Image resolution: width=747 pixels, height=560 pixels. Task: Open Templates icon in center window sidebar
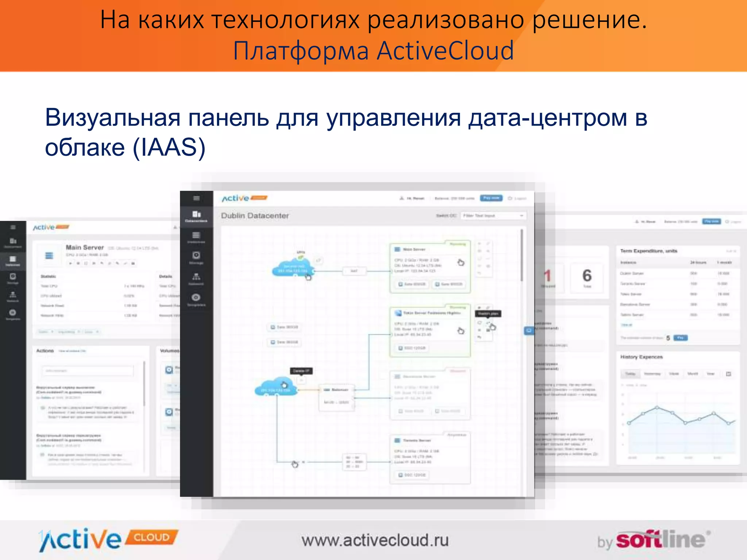[196, 300]
